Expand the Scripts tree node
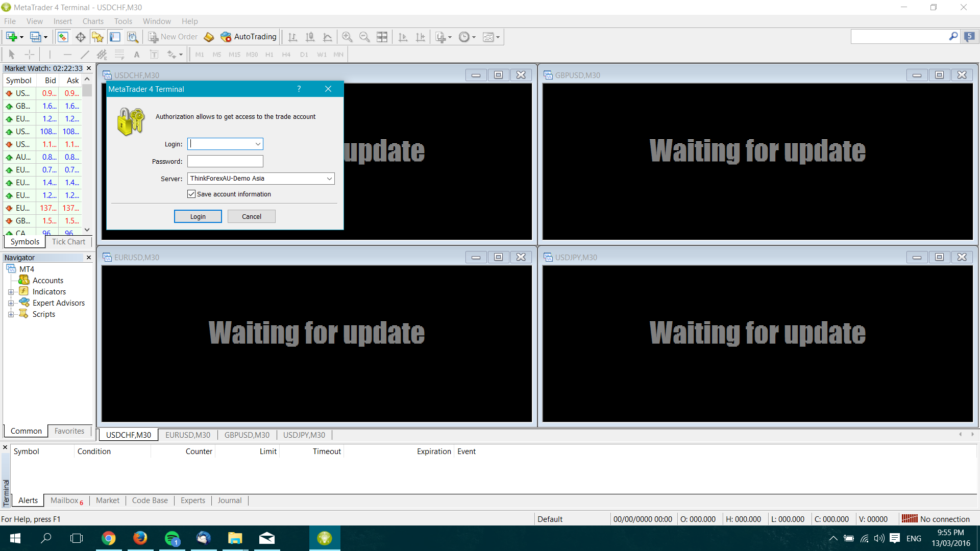 [11, 314]
